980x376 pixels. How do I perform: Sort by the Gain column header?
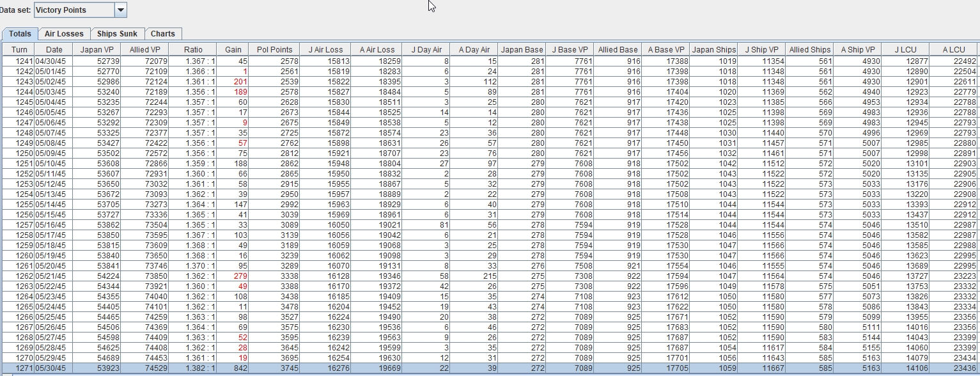[x=233, y=49]
